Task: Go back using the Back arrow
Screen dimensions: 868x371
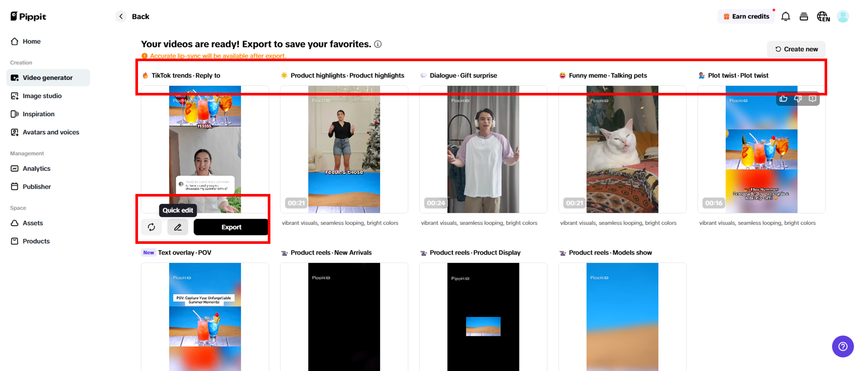Action: [121, 16]
